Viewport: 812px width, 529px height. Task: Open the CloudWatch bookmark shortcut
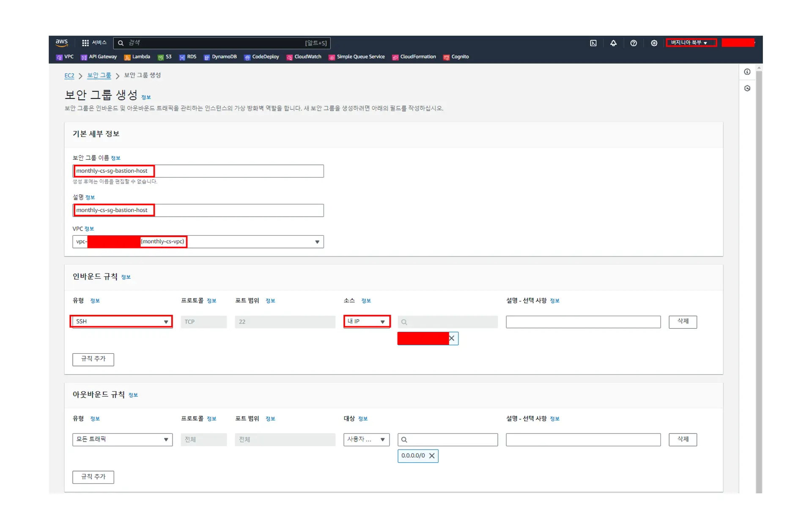coord(304,57)
